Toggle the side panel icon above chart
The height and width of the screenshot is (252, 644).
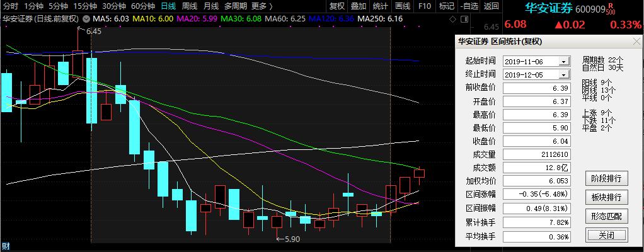(464, 19)
